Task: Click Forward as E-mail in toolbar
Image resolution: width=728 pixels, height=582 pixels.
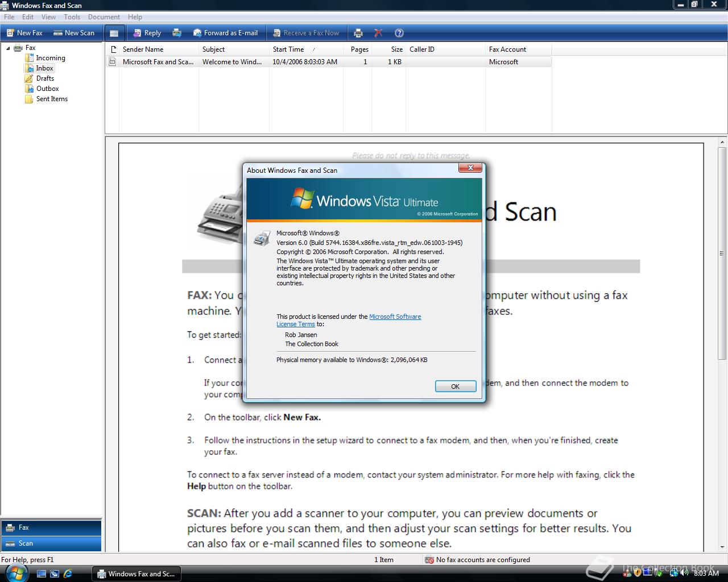Action: tap(225, 33)
